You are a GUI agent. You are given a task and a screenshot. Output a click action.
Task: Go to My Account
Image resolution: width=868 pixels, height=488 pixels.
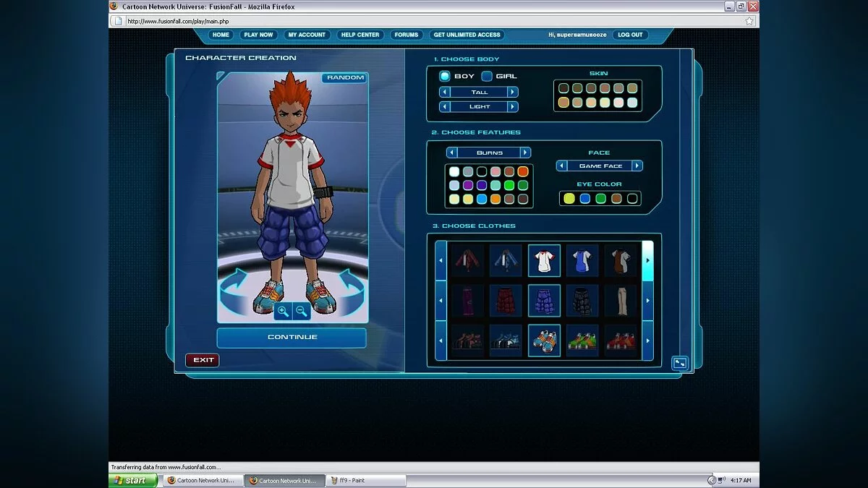[307, 35]
